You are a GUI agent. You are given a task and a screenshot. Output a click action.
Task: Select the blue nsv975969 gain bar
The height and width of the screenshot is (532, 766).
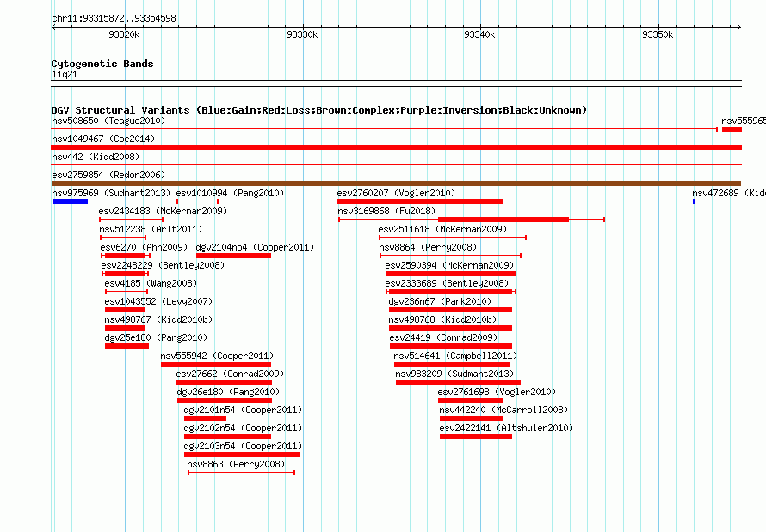coord(70,201)
